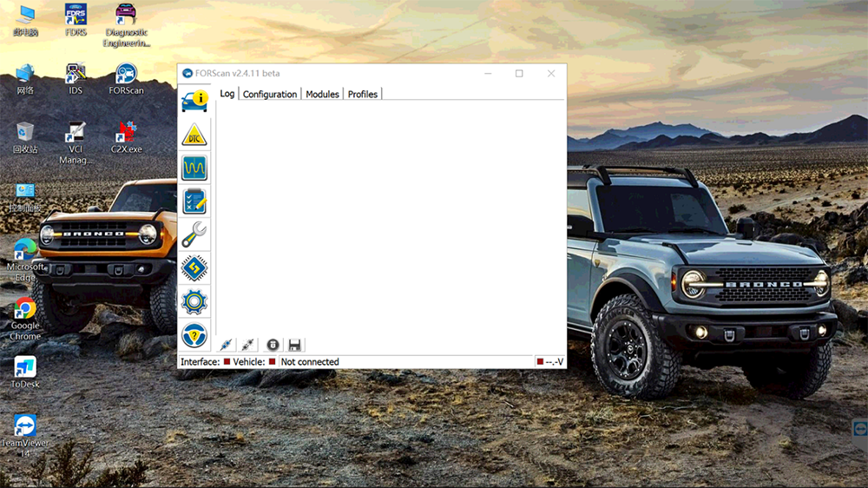Open the FORScan settings gear section
The width and height of the screenshot is (868, 488).
[x=194, y=301]
